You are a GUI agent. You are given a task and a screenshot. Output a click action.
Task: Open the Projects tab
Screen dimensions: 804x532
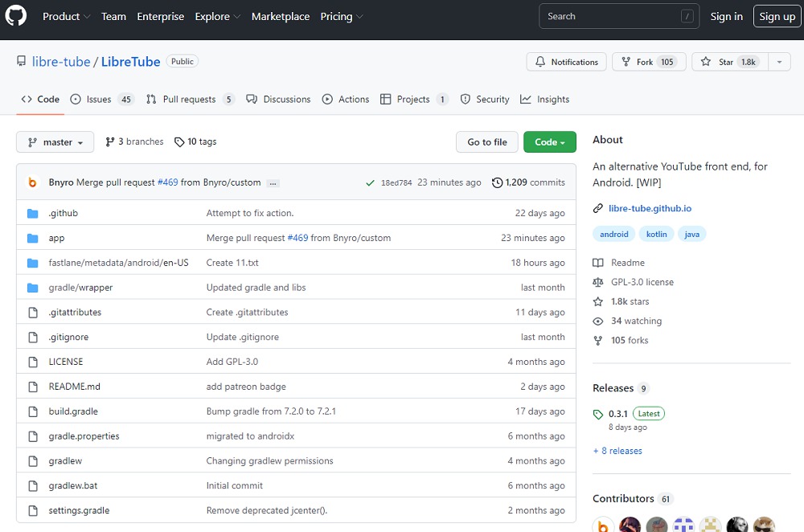tap(414, 100)
